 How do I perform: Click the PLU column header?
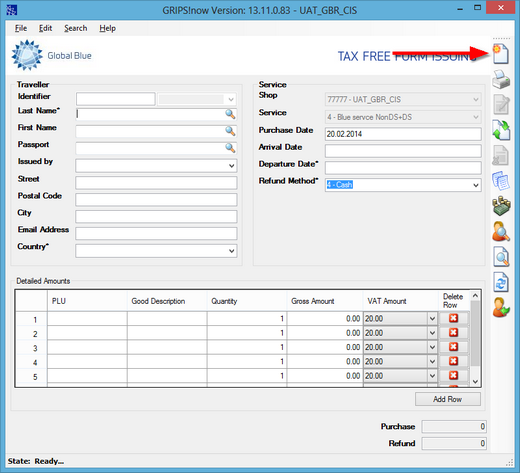click(87, 301)
